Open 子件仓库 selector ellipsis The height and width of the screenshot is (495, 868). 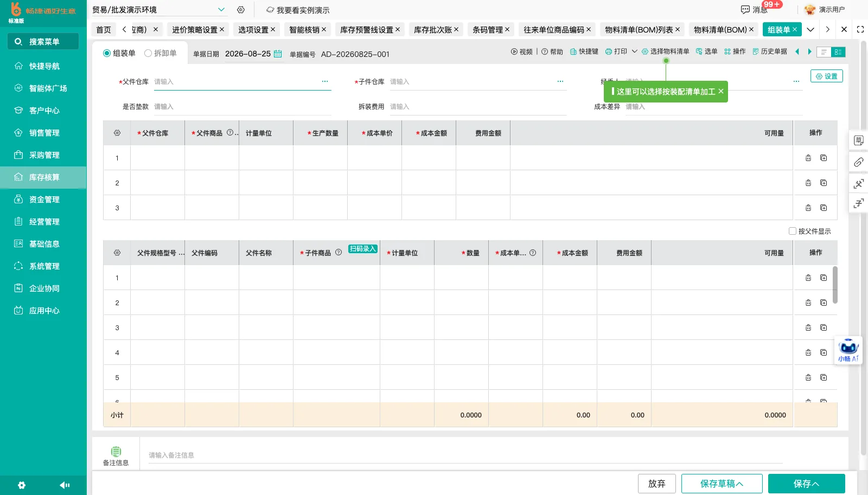560,81
